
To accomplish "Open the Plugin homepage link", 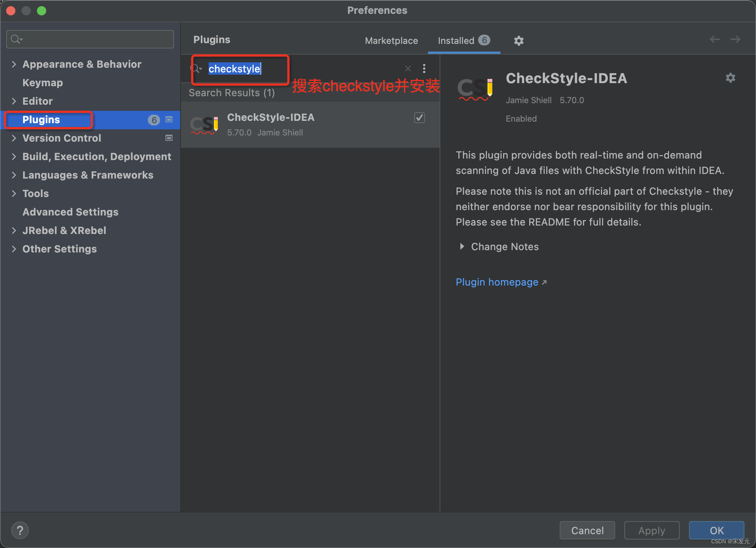I will pos(497,282).
